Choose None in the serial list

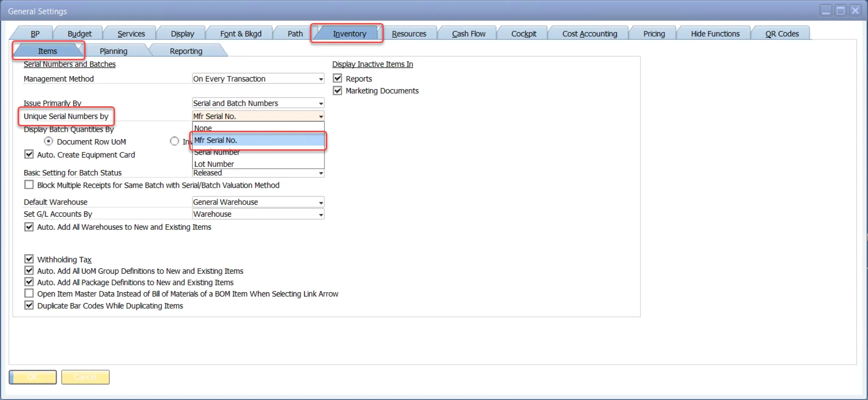pos(258,128)
